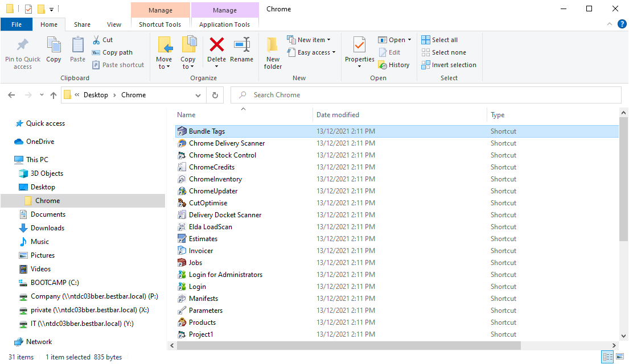Image resolution: width=629 pixels, height=364 pixels.
Task: Click the Copy ribbon icon
Action: pyautogui.click(x=54, y=44)
